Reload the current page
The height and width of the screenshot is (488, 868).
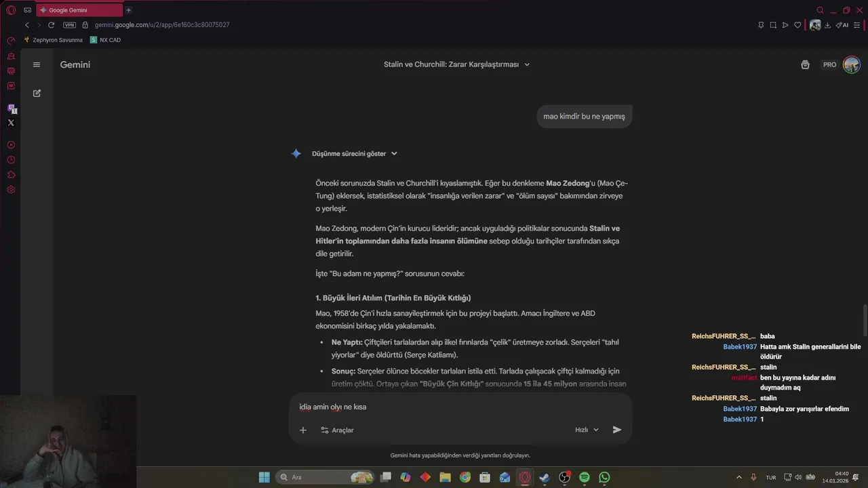[x=51, y=25]
